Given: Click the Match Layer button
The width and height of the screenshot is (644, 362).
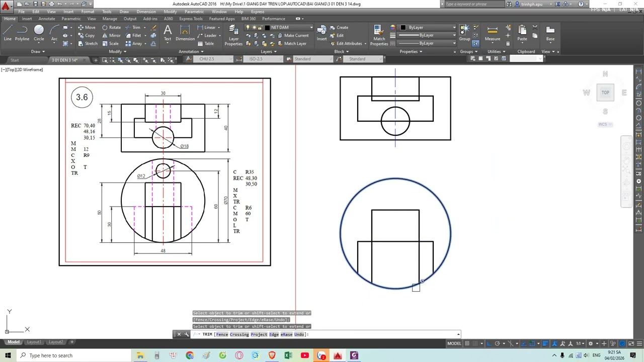Looking at the screenshot, I should 291,44.
